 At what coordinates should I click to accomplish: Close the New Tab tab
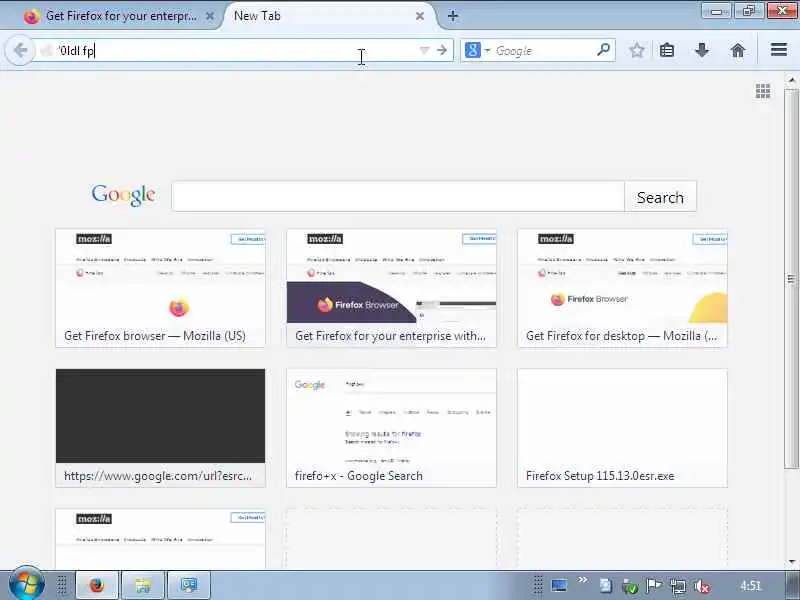(420, 16)
